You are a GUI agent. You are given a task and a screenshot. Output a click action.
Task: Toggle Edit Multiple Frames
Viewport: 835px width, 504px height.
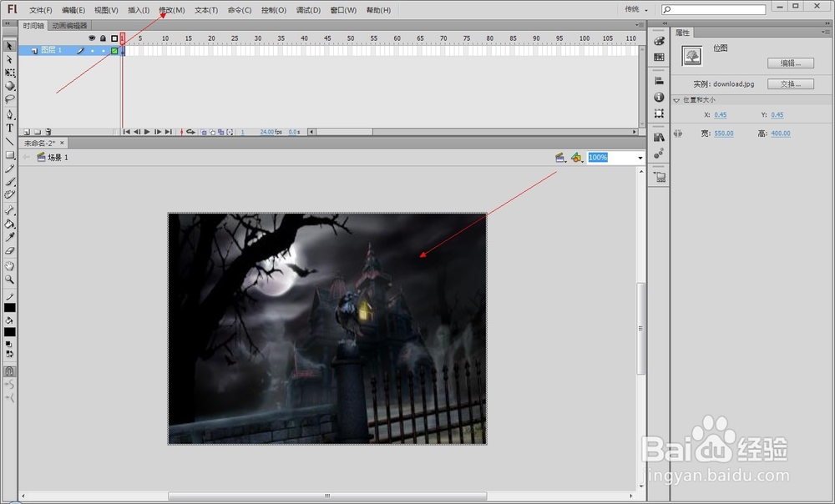(x=221, y=132)
